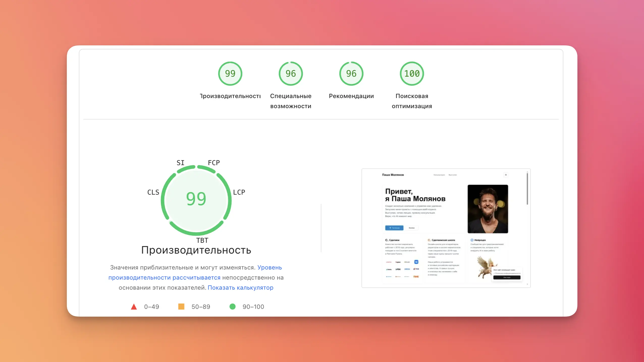Image resolution: width=644 pixels, height=362 pixels.
Task: Click the 96 Специальные возможности score gauge
Action: [x=291, y=74]
